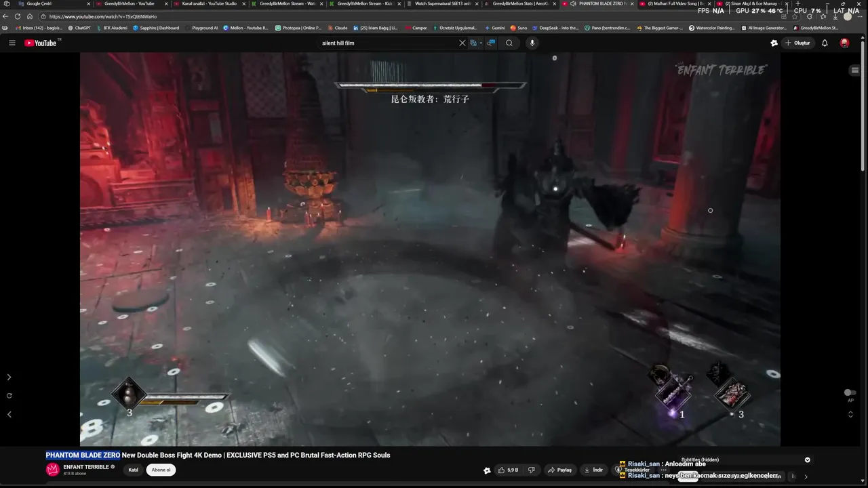Open The Biggest Gamer bookmark

pos(660,28)
